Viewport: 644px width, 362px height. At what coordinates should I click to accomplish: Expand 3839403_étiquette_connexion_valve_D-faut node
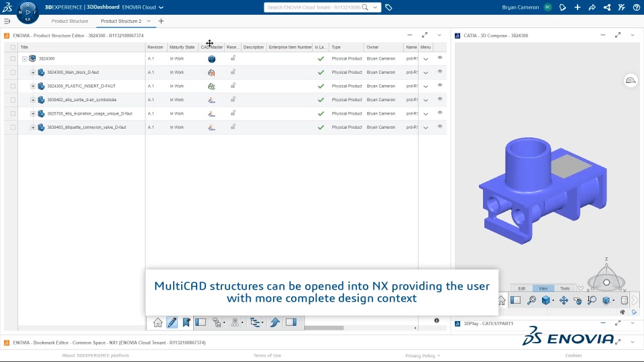click(33, 127)
